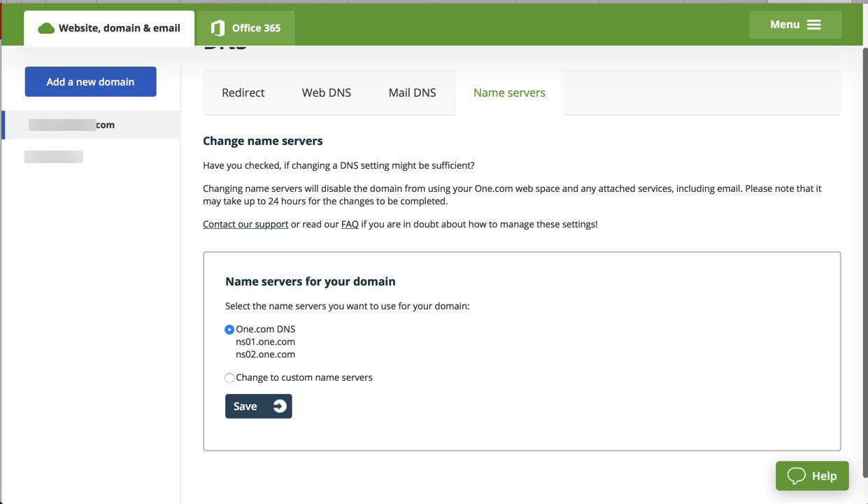Image resolution: width=868 pixels, height=504 pixels.
Task: Select the blurred .com domain in sidebar
Action: (x=71, y=125)
